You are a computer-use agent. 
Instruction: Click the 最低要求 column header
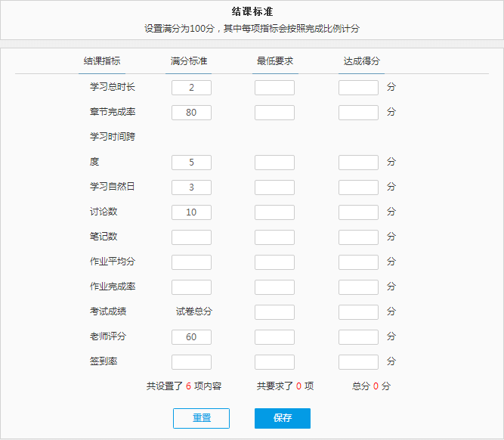pyautogui.click(x=275, y=61)
